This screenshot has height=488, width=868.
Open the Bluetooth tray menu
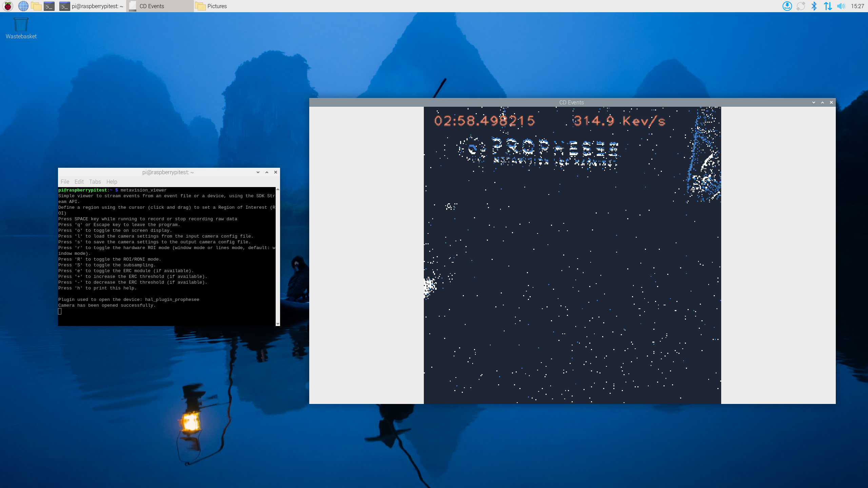click(814, 6)
